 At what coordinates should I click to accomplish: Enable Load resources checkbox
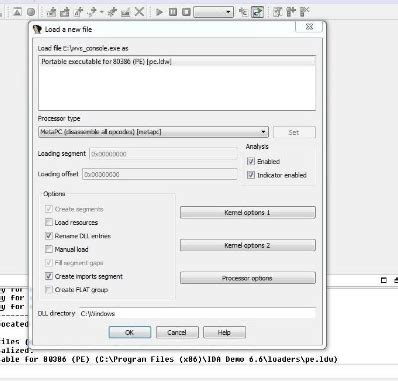49,222
